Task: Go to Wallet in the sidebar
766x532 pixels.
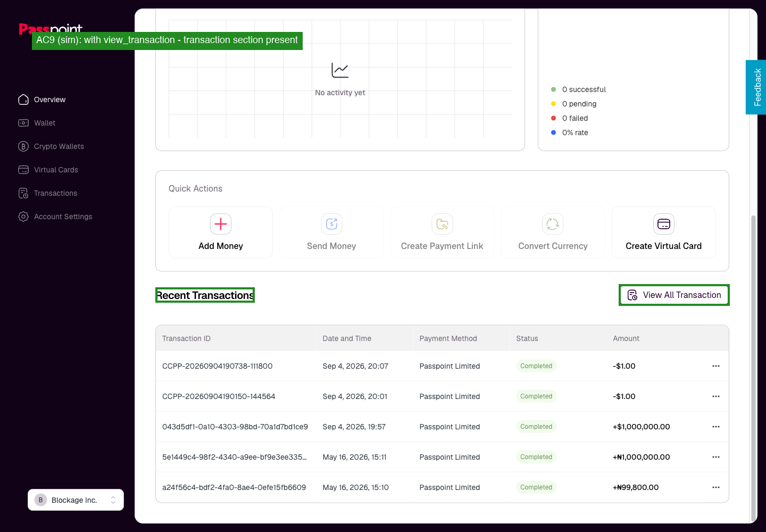Action: tap(45, 123)
